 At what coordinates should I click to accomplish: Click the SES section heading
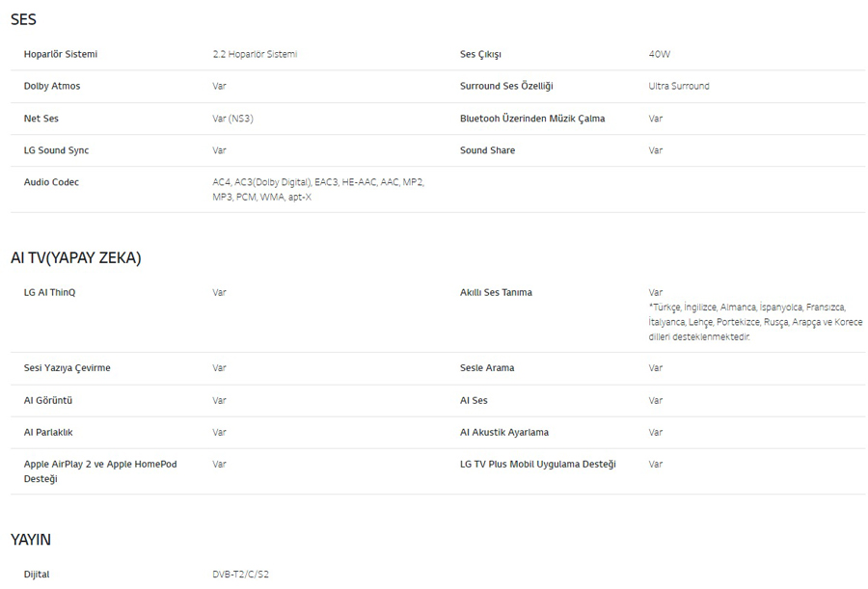click(x=23, y=19)
